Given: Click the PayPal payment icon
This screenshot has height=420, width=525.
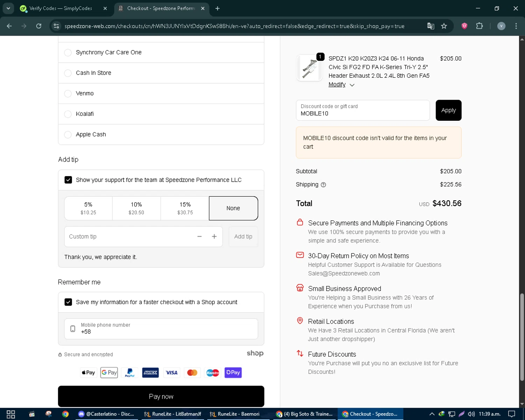Looking at the screenshot, I should point(130,372).
